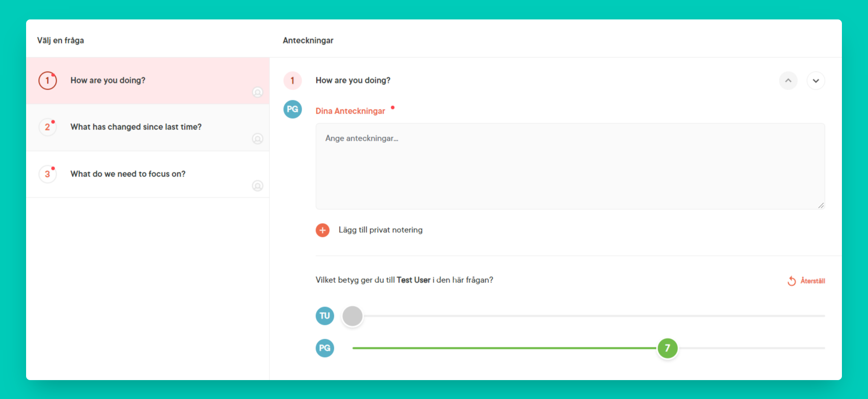Go to previous question with up chevron

pos(788,81)
